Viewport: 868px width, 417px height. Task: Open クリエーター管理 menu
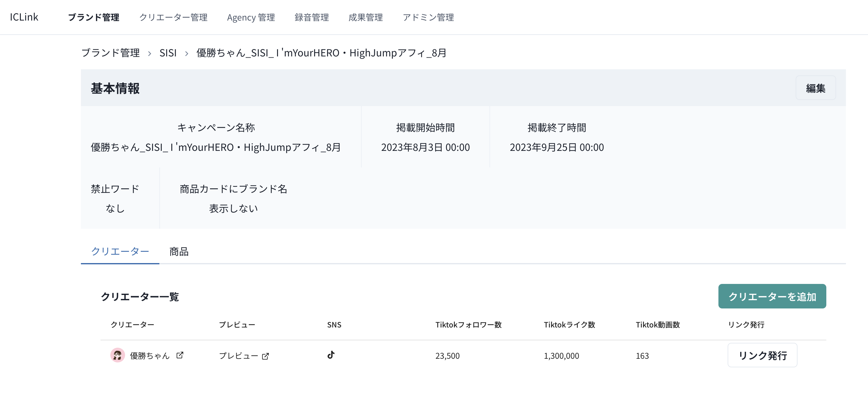(173, 17)
